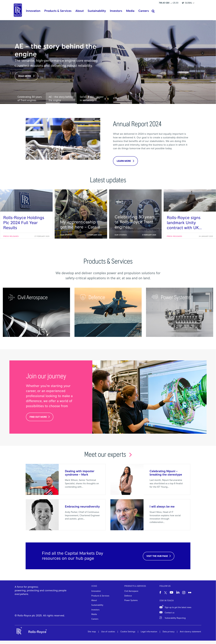Select the Series 4000 hero slide tab
Screen dimensions: 216x644
click(92, 99)
